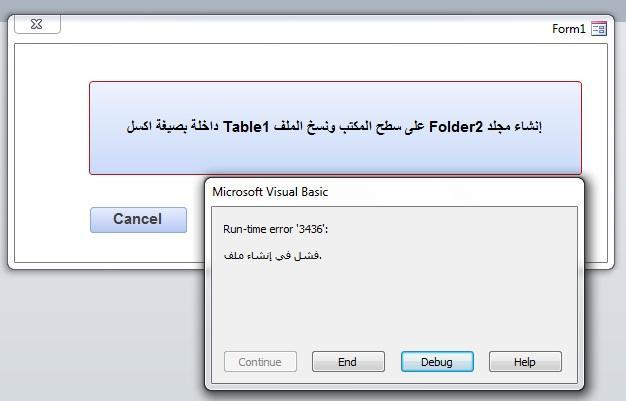This screenshot has height=401, width=626.
Task: Click blank form area left of Cancel
Action: pos(52,220)
